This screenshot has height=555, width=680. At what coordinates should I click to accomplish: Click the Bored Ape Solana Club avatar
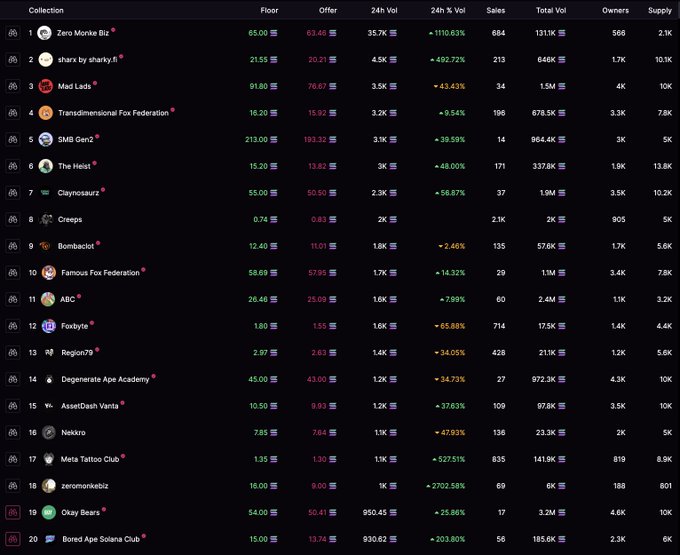tap(50, 539)
